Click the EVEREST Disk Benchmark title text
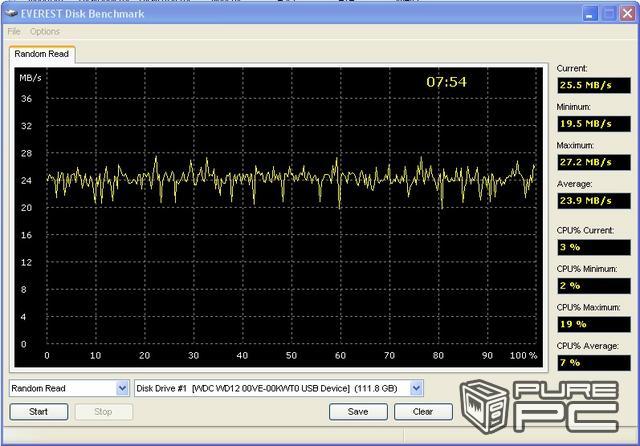Screen dimensions: 640x446 tap(82, 14)
